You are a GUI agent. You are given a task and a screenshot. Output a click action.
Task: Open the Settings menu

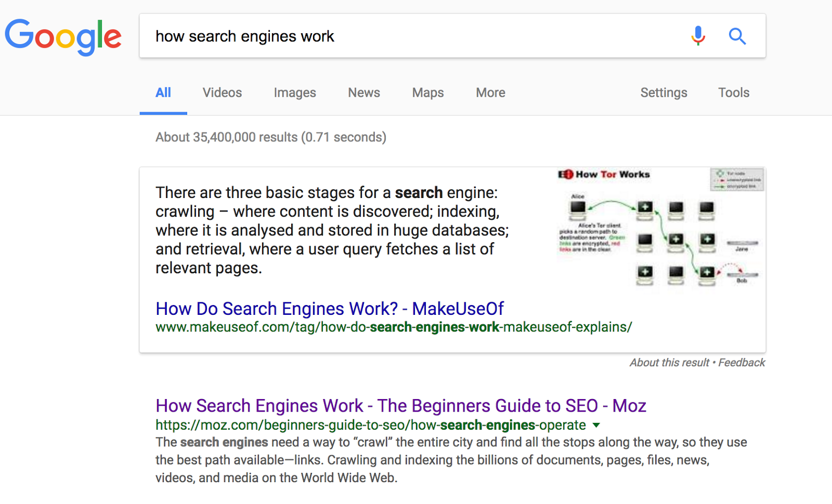[x=664, y=92]
